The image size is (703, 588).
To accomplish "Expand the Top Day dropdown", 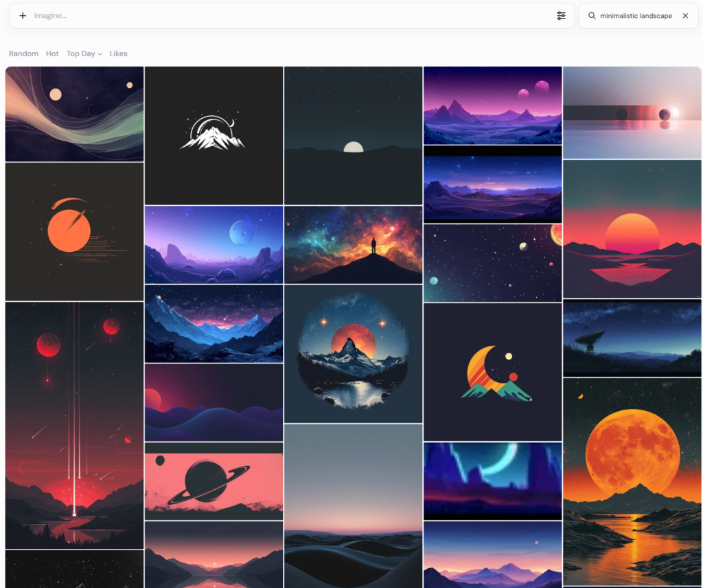I will point(84,54).
